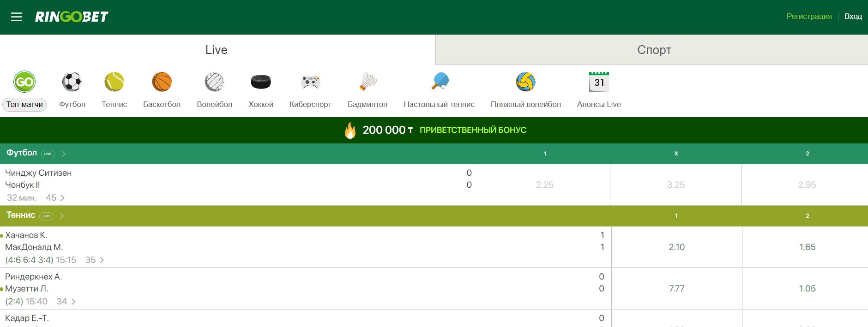The width and height of the screenshot is (868, 327).
Task: Select the football soccer ball icon
Action: pos(72,82)
